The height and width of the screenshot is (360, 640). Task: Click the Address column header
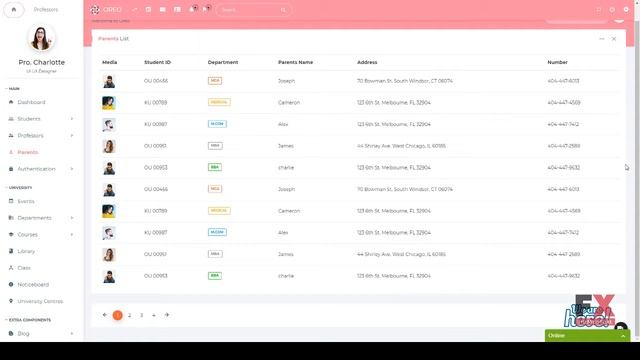coord(367,62)
